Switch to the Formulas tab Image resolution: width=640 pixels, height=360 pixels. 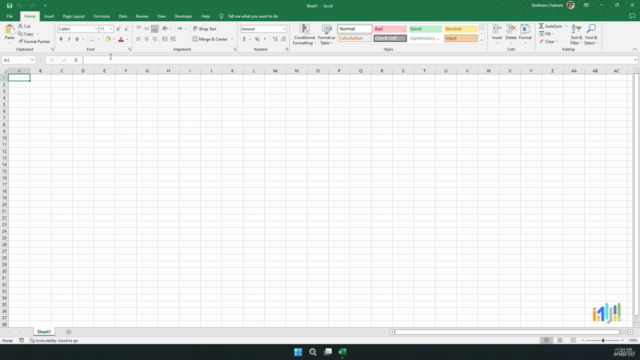(x=102, y=16)
